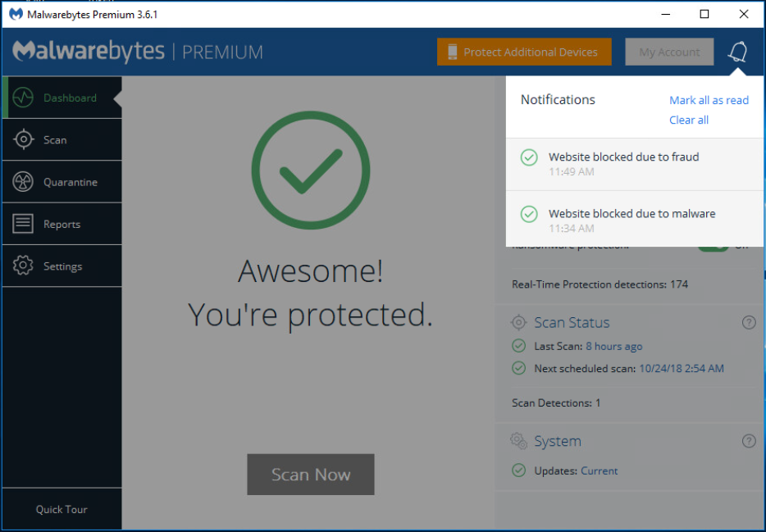Click the Notifications panel heading
Viewport: 766px width, 532px height.
(x=558, y=99)
